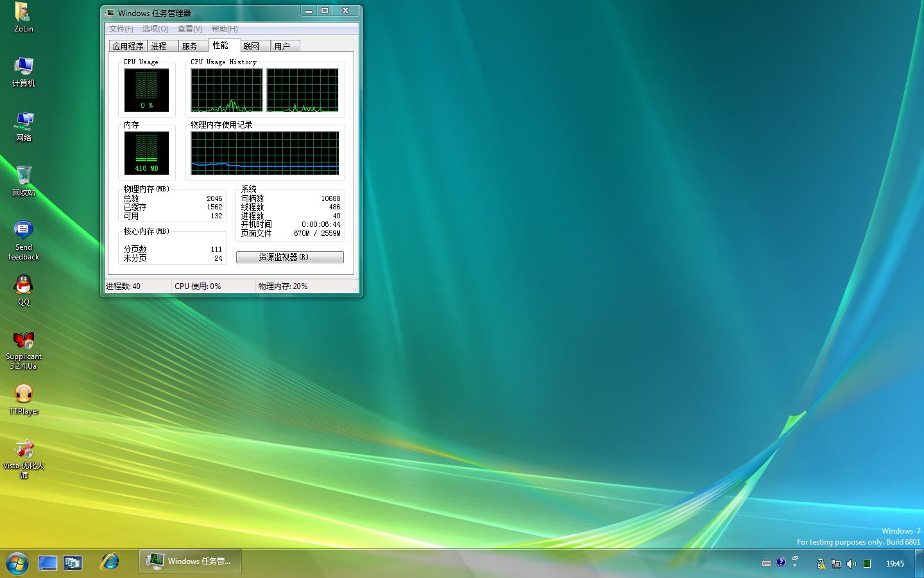
Task: Click the 句柄数 value 10688
Action: coord(330,198)
